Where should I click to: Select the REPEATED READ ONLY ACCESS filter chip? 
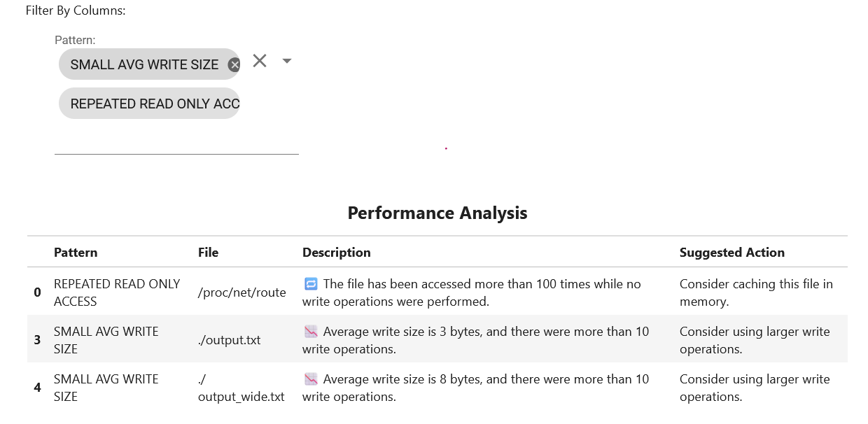point(149,104)
